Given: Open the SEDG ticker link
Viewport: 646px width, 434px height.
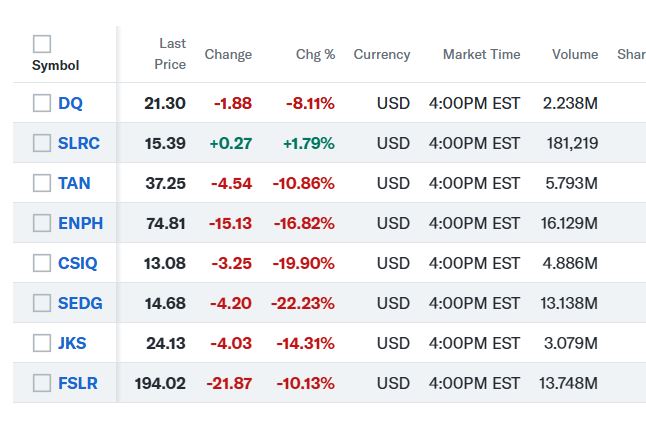Looking at the screenshot, I should click(80, 303).
